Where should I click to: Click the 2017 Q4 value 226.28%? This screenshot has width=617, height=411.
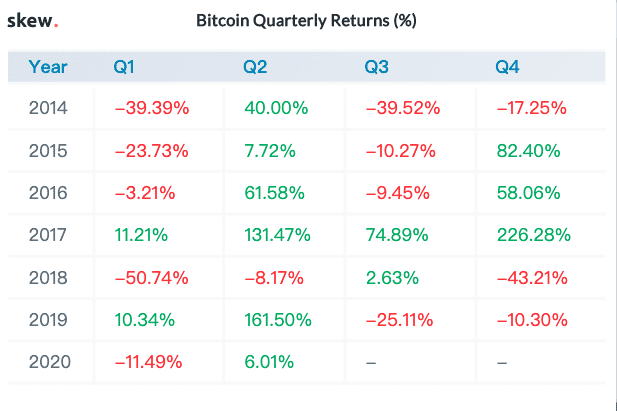[534, 235]
